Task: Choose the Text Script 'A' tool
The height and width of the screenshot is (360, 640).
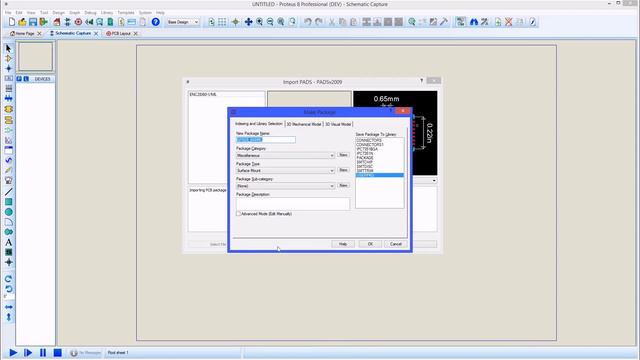Action: [9, 242]
